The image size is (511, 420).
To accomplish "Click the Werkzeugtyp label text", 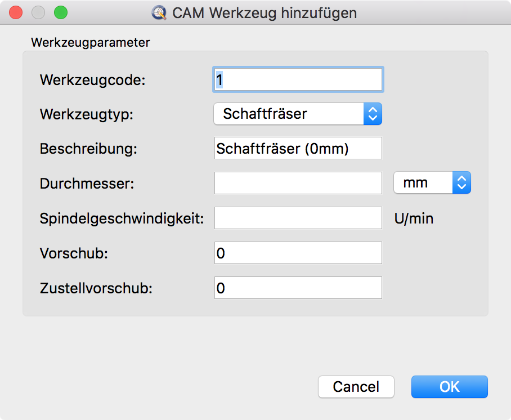I will click(87, 114).
